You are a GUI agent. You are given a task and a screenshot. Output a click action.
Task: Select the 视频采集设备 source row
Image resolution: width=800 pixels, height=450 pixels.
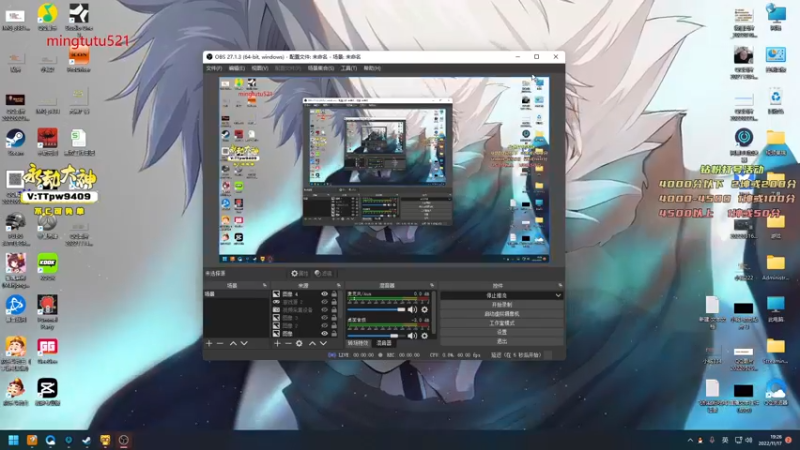pos(305,310)
